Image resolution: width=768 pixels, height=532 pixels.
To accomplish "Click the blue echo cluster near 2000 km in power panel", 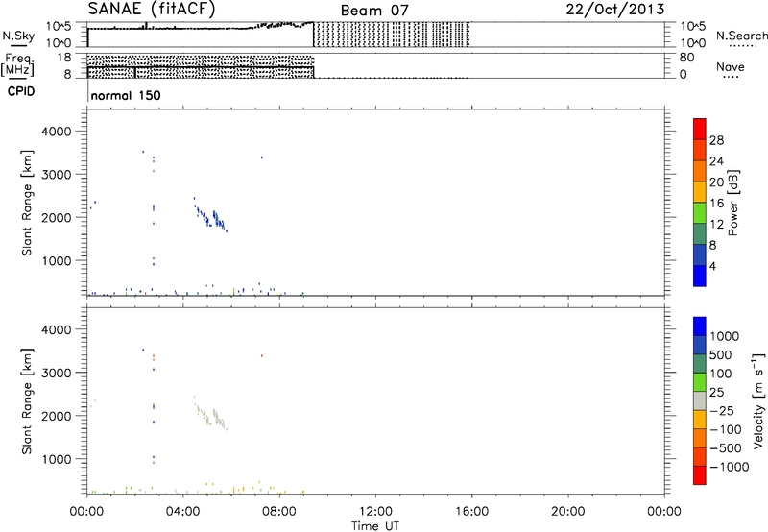I will pyautogui.click(x=211, y=216).
